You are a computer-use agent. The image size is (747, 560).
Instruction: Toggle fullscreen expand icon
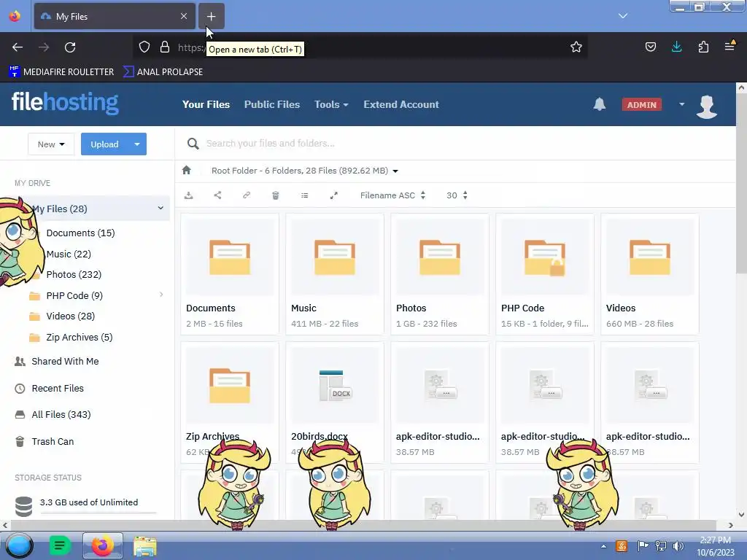tap(334, 195)
